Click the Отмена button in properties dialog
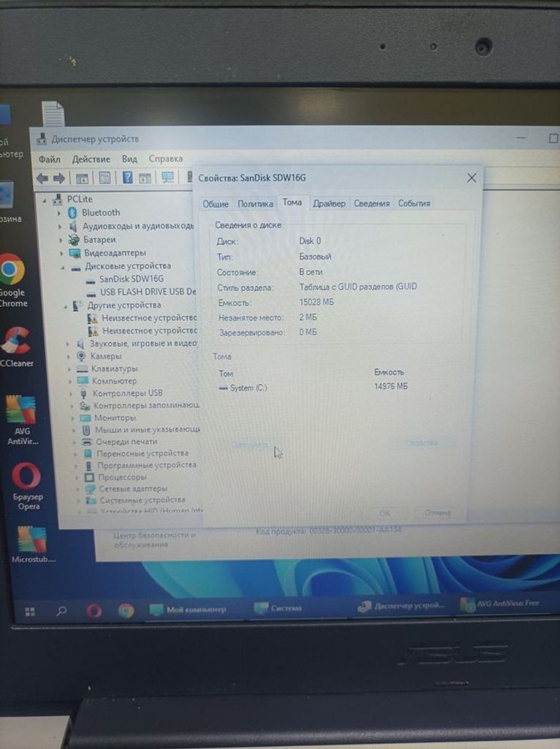 point(437,513)
